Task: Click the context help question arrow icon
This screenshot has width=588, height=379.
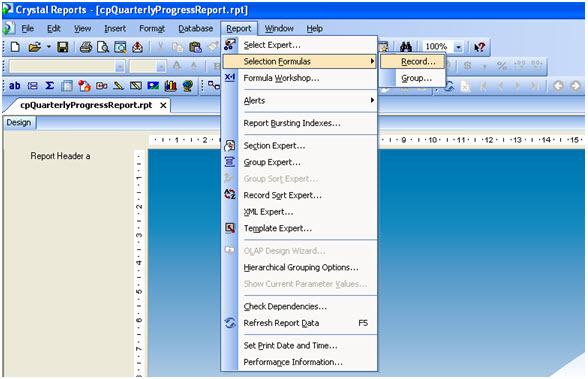Action: point(479,47)
